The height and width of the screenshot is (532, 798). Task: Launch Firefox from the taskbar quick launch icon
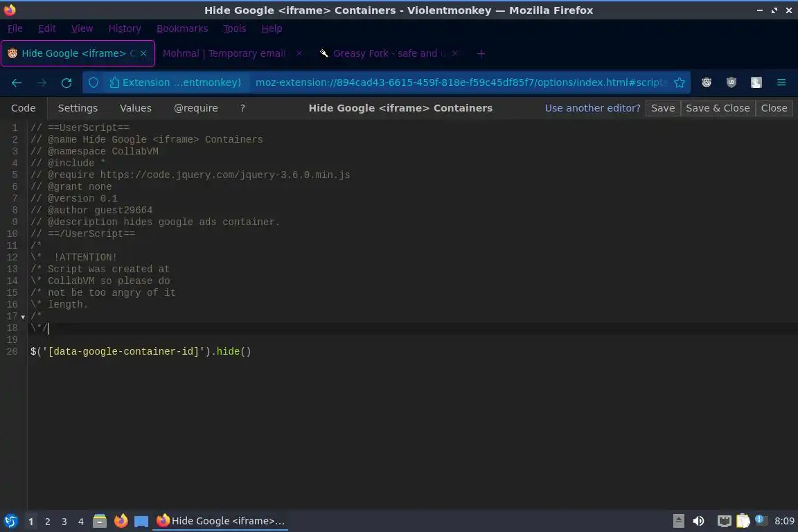coord(121,521)
